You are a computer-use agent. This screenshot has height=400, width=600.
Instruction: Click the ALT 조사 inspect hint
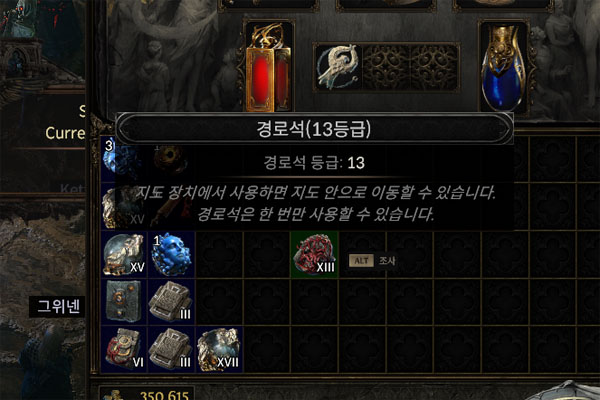372,261
